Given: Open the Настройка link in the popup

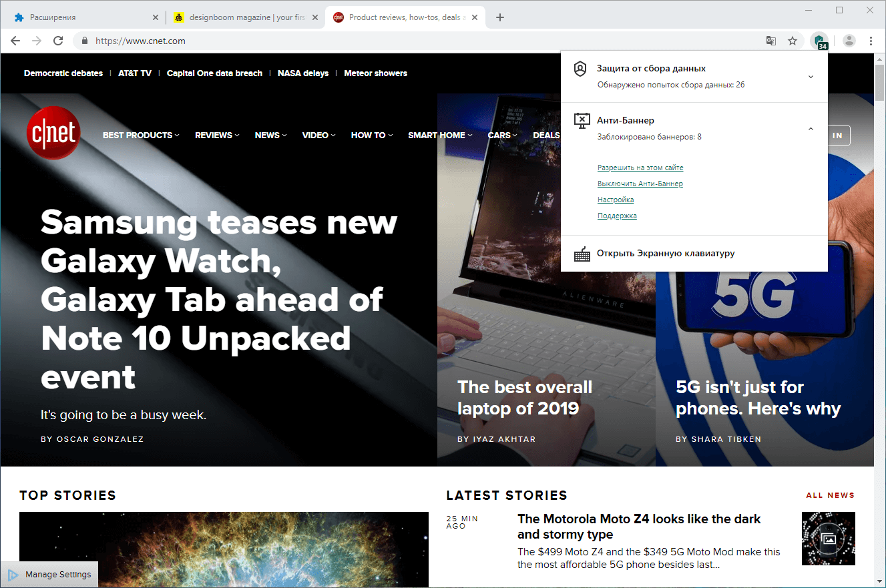Looking at the screenshot, I should point(616,200).
